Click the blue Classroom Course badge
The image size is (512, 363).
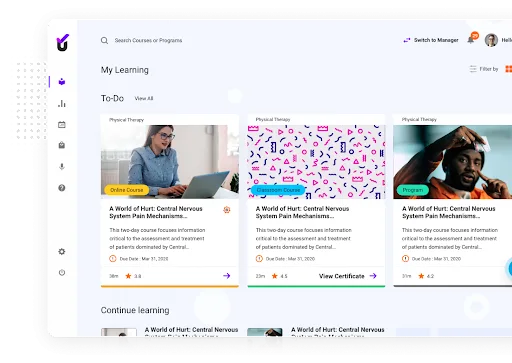(x=278, y=190)
